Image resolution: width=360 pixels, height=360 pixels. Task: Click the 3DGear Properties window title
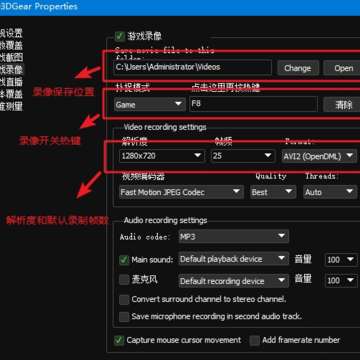pos(39,6)
